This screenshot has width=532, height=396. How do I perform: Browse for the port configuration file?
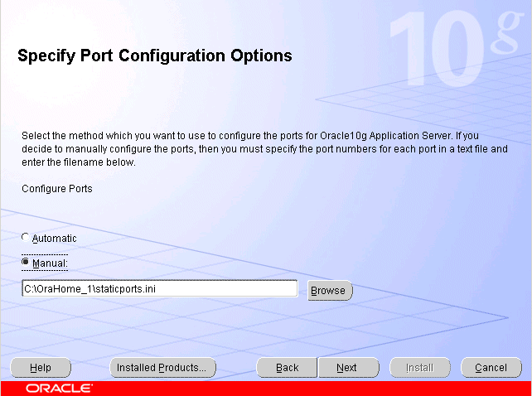pyautogui.click(x=330, y=291)
